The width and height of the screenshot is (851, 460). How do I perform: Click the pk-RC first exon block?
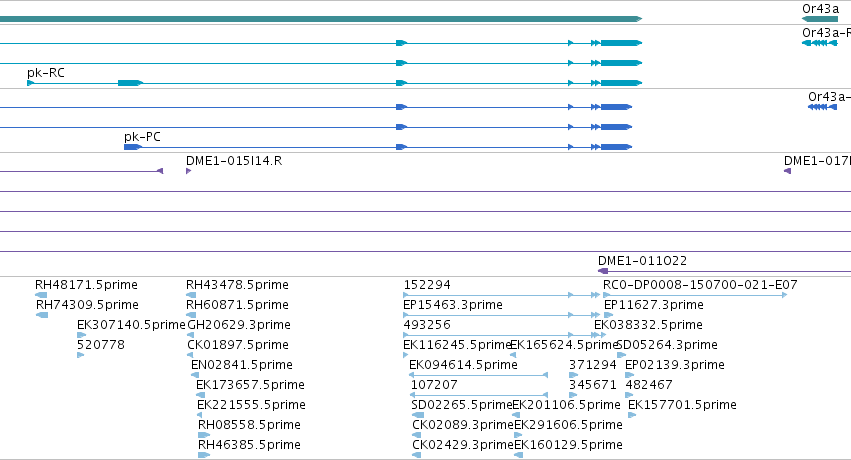(31, 83)
